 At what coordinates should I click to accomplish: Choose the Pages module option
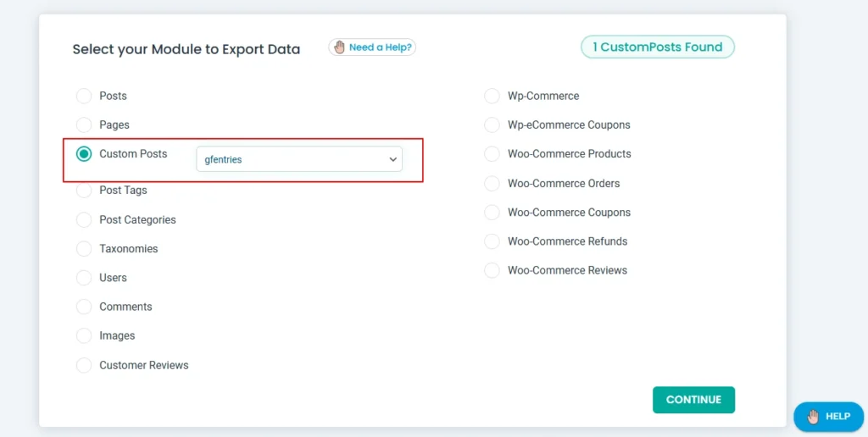click(x=84, y=125)
